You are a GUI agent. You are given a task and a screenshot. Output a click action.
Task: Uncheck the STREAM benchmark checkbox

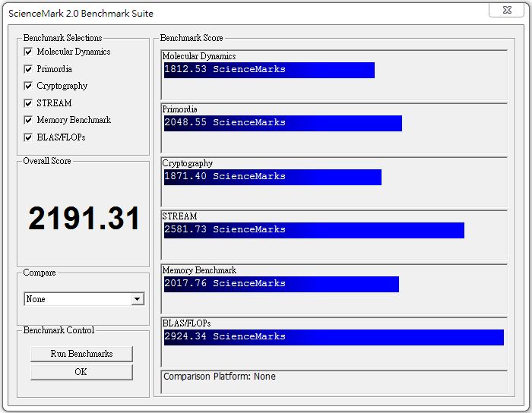pyautogui.click(x=28, y=103)
